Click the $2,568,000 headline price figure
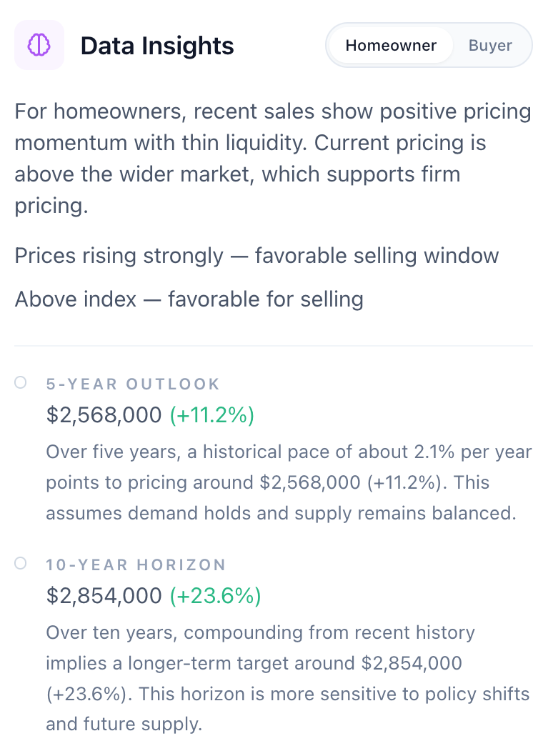 click(x=104, y=415)
